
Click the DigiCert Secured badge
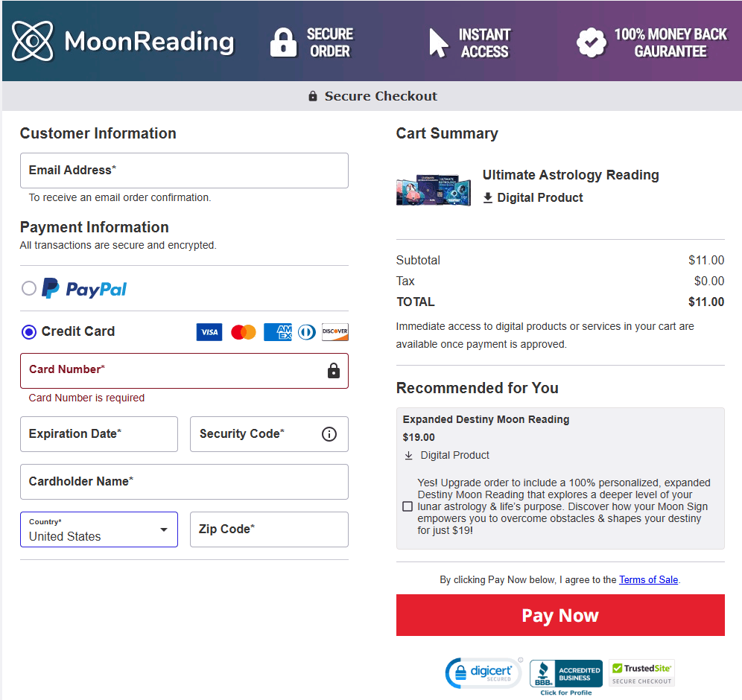482,673
